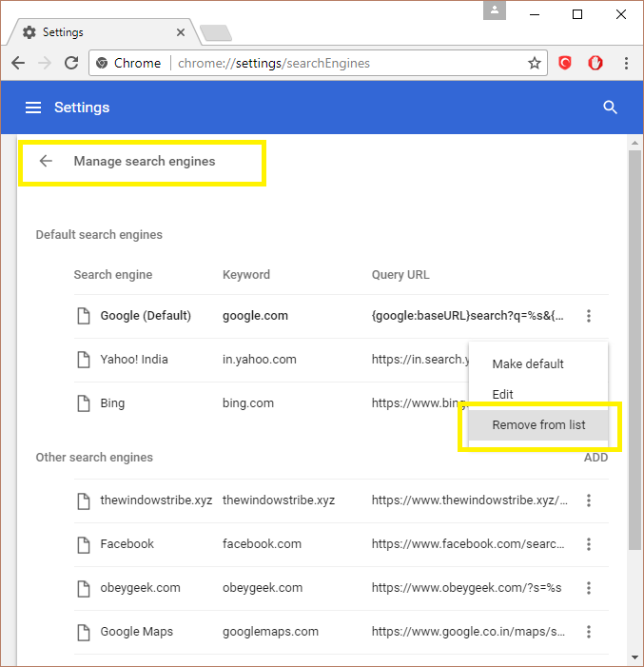Image resolution: width=644 pixels, height=667 pixels.
Task: Click the browser forward arrow
Action: [x=45, y=63]
